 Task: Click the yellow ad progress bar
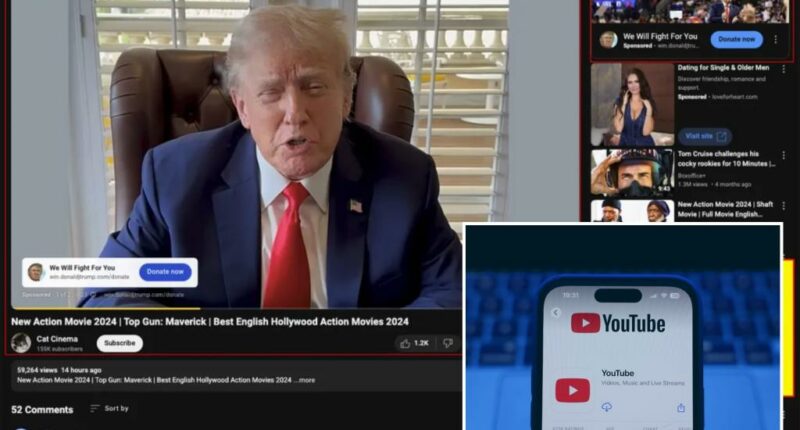pos(106,308)
